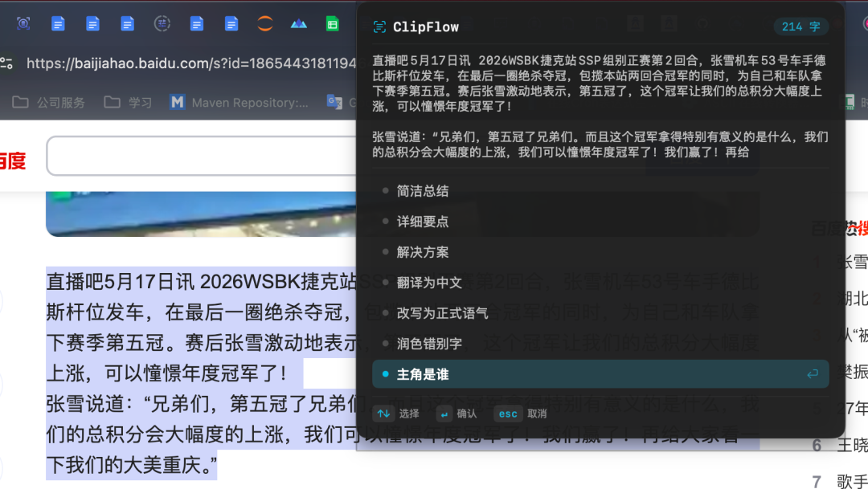Select the 润色错别字 action

pyautogui.click(x=600, y=344)
